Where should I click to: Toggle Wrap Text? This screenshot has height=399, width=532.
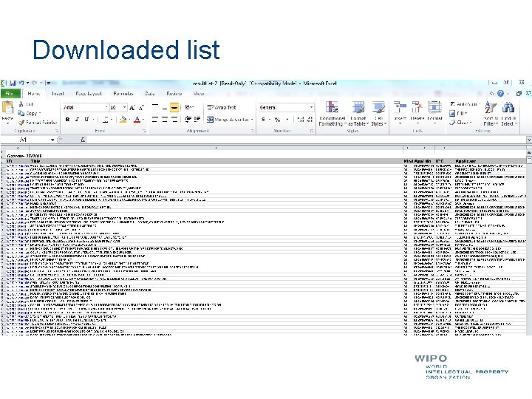(x=222, y=108)
